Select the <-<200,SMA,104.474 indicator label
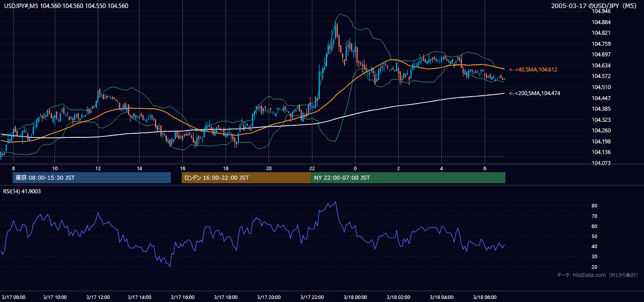The width and height of the screenshot is (644, 302). 535,93
